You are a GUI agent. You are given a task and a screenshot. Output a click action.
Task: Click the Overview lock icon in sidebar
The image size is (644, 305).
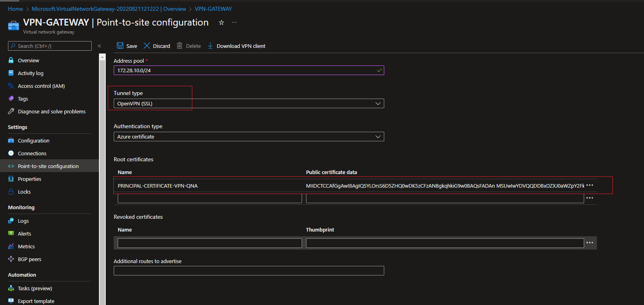[11, 60]
